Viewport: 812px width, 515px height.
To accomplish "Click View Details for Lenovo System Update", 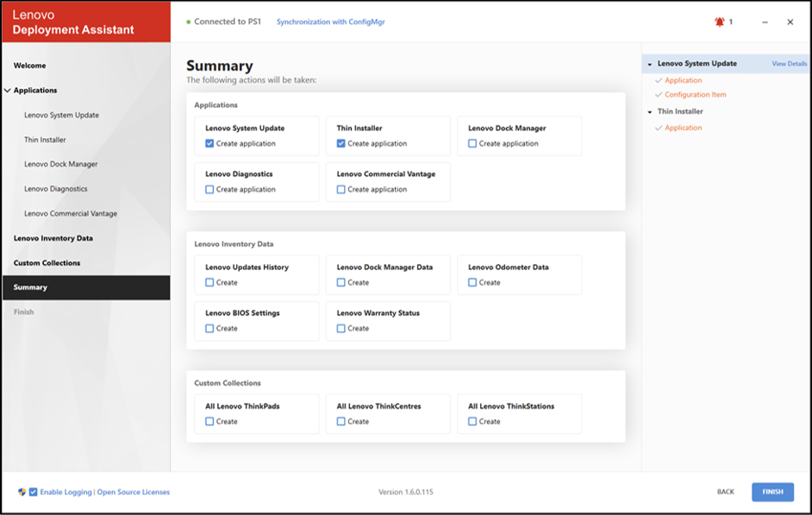I will pyautogui.click(x=790, y=64).
